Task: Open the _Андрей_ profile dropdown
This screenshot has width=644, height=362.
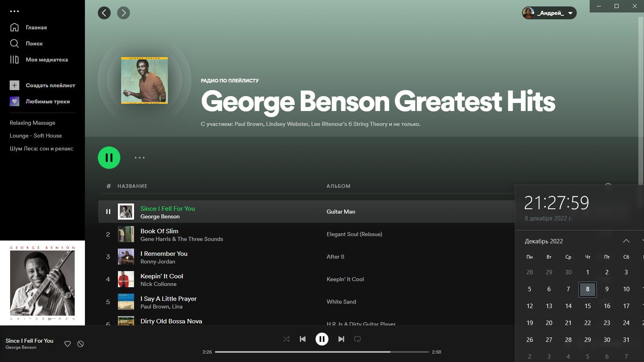Action: [x=549, y=13]
